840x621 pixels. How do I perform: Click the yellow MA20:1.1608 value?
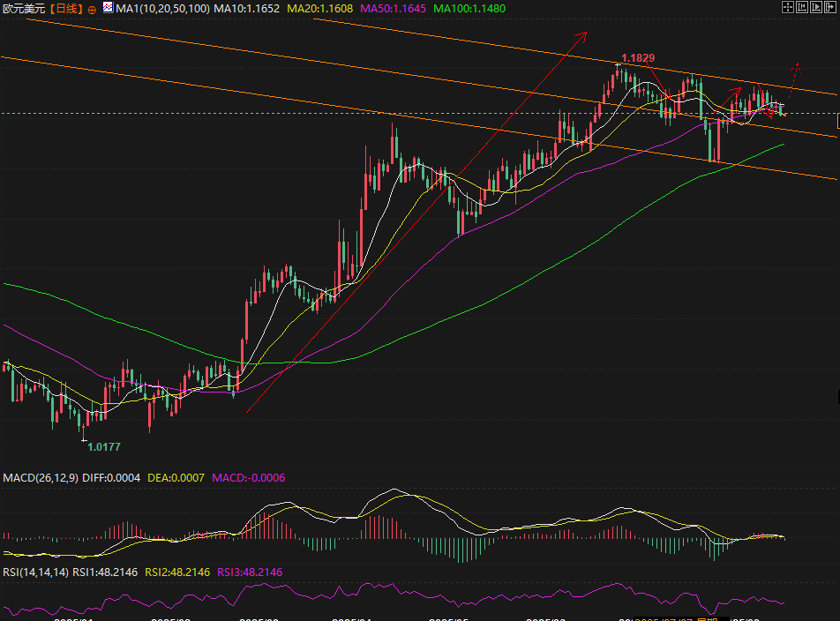point(319,9)
